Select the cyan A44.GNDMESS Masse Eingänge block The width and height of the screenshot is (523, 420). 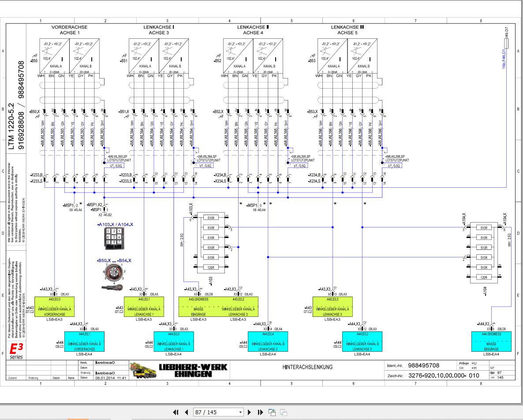[491, 342]
